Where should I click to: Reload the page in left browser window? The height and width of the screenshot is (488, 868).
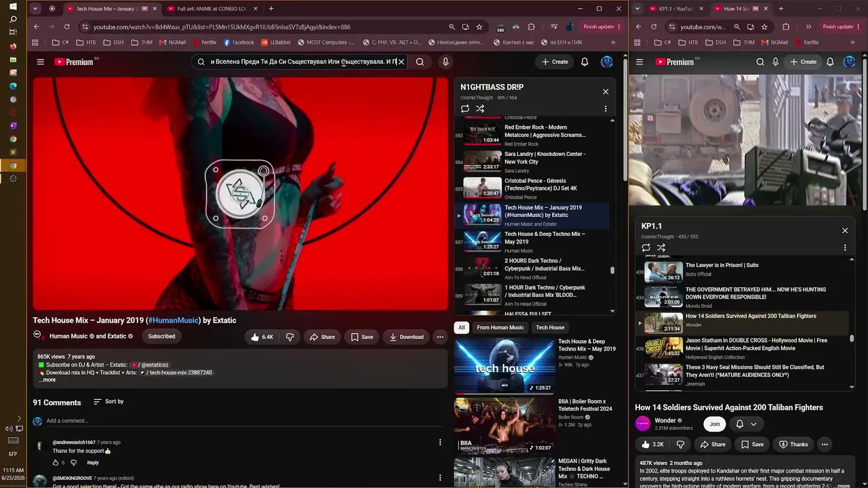(66, 26)
